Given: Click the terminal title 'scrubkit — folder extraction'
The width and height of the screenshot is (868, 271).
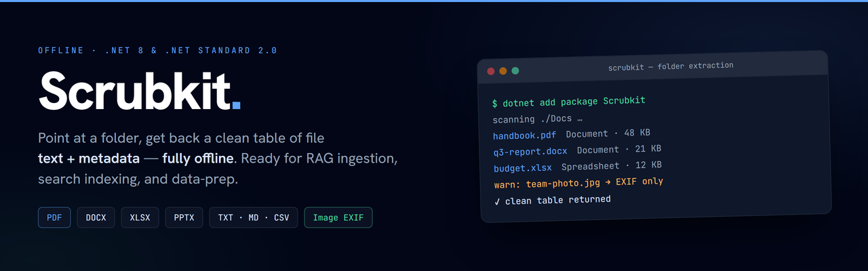Looking at the screenshot, I should click(671, 66).
